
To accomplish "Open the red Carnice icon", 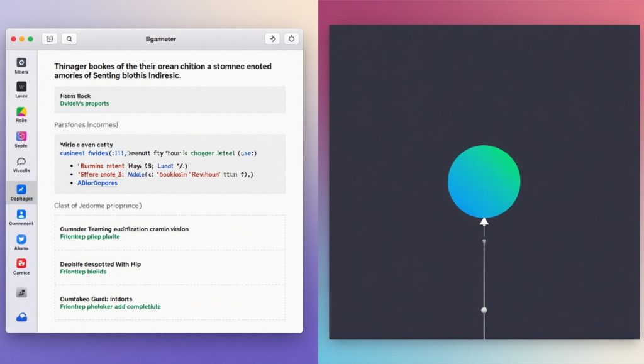I will coord(21,263).
